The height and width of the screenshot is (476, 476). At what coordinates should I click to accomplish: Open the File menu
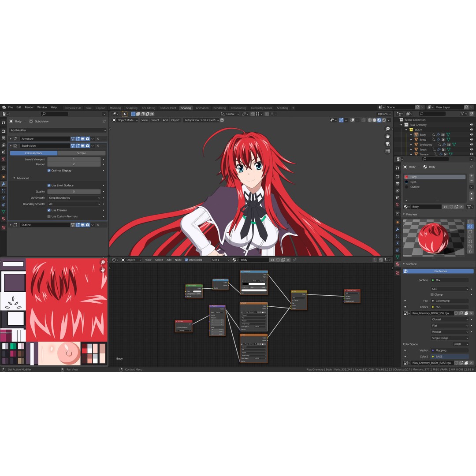(11, 108)
